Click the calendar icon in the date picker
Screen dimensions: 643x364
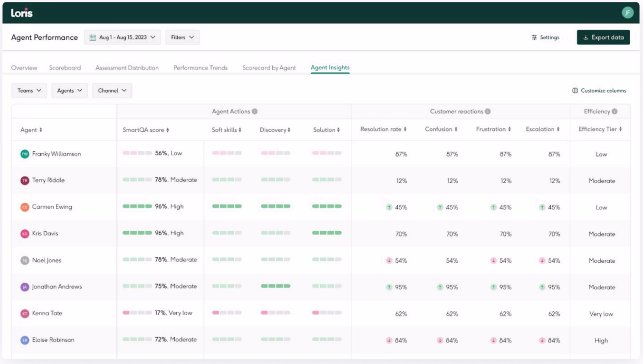(x=93, y=37)
